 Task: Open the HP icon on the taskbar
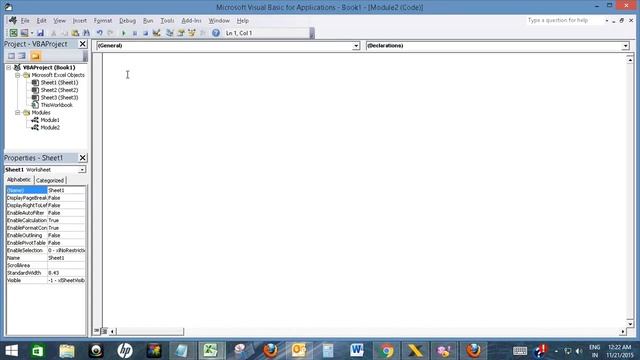[x=124, y=351]
